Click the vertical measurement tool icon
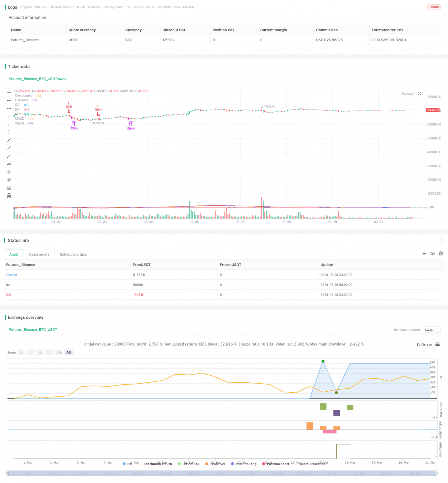The image size is (448, 483). (9, 132)
